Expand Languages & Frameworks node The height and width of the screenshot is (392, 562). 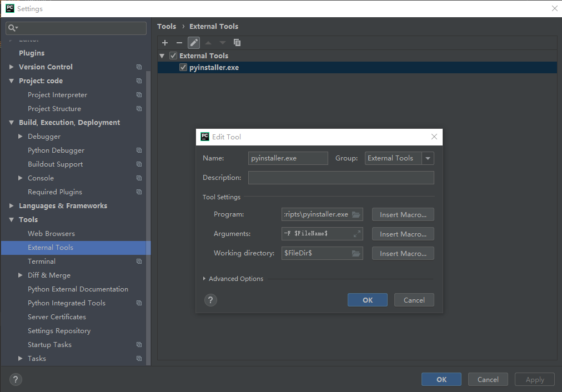[x=12, y=205]
